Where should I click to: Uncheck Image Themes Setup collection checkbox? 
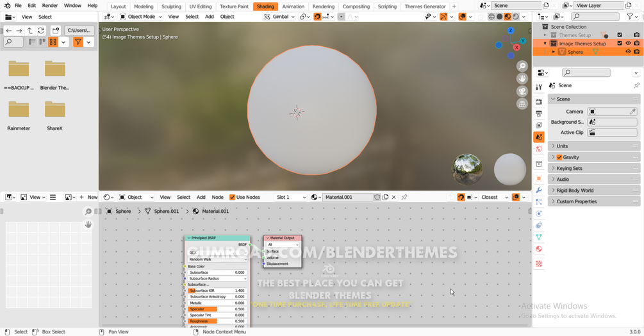[620, 43]
